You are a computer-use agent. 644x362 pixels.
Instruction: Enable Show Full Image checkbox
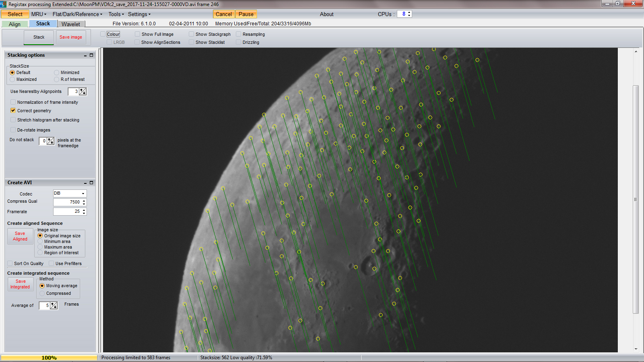pyautogui.click(x=137, y=34)
